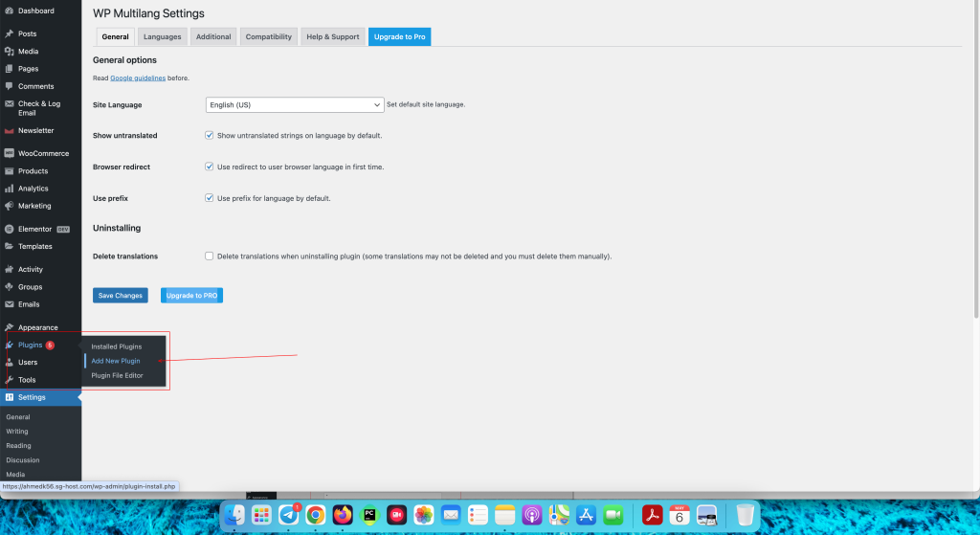Switch to the General tab

tap(115, 37)
